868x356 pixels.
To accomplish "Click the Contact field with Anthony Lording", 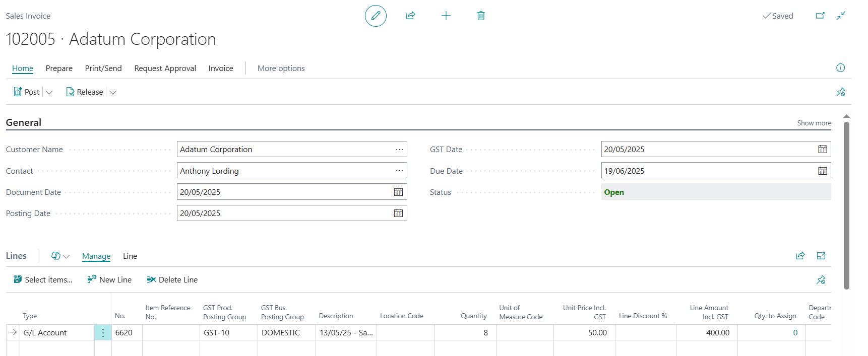I will 292,171.
